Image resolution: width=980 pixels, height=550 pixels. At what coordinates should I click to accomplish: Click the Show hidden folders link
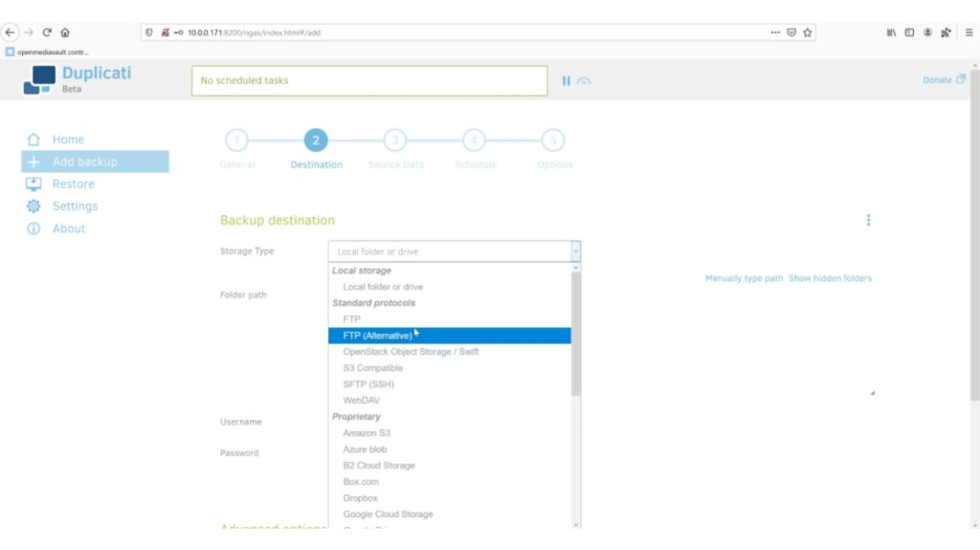pyautogui.click(x=830, y=278)
